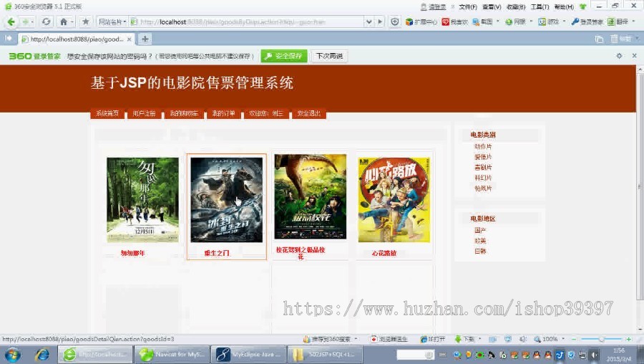
Task: Open the 查看(V) menu
Action: pyautogui.click(x=492, y=7)
